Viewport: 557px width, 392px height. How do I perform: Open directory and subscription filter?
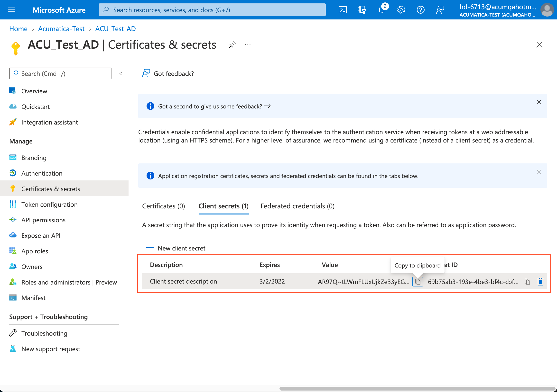coord(362,10)
